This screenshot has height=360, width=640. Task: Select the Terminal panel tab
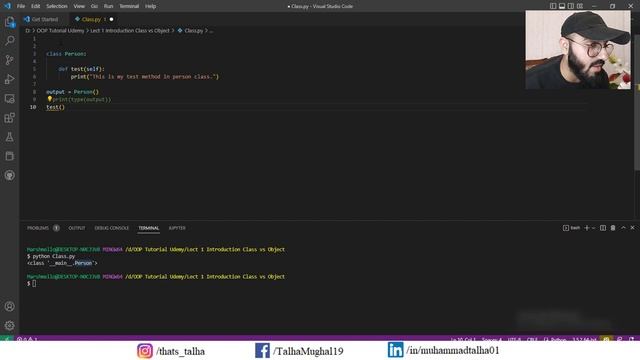pos(149,228)
